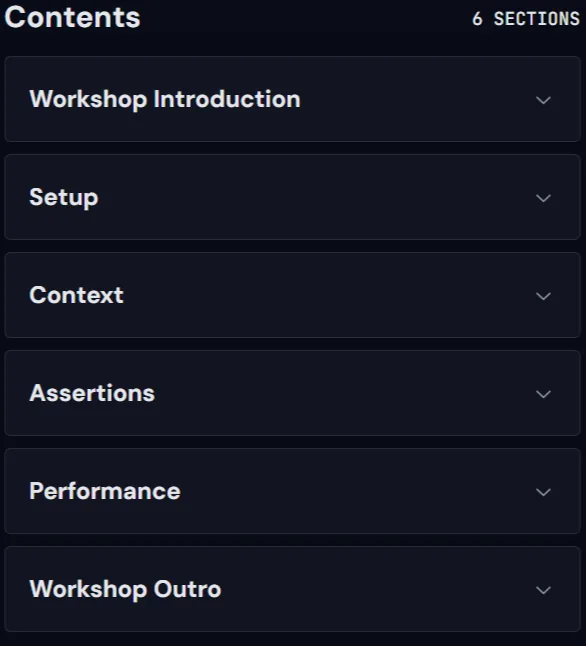Open the Context section via chevron
The width and height of the screenshot is (586, 646).
tap(543, 296)
